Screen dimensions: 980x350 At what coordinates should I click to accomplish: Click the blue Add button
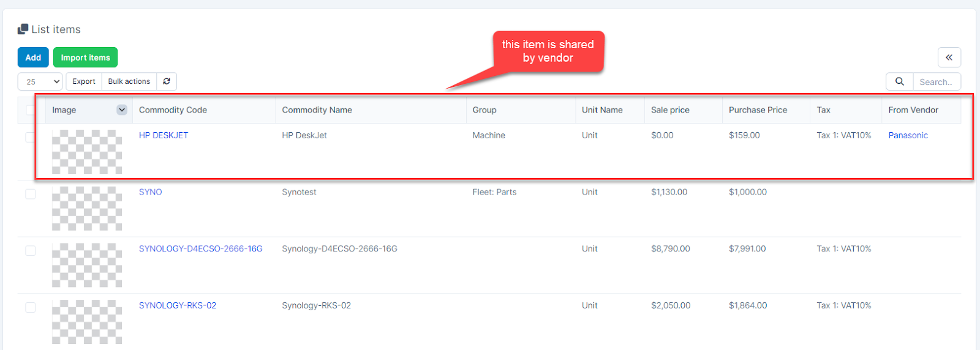[33, 58]
